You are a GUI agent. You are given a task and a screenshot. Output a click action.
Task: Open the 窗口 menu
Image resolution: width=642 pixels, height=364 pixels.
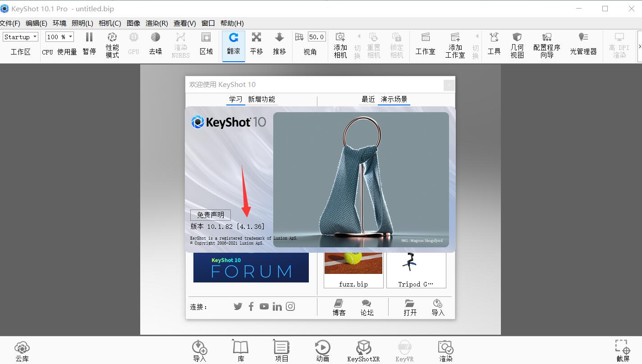pyautogui.click(x=208, y=23)
